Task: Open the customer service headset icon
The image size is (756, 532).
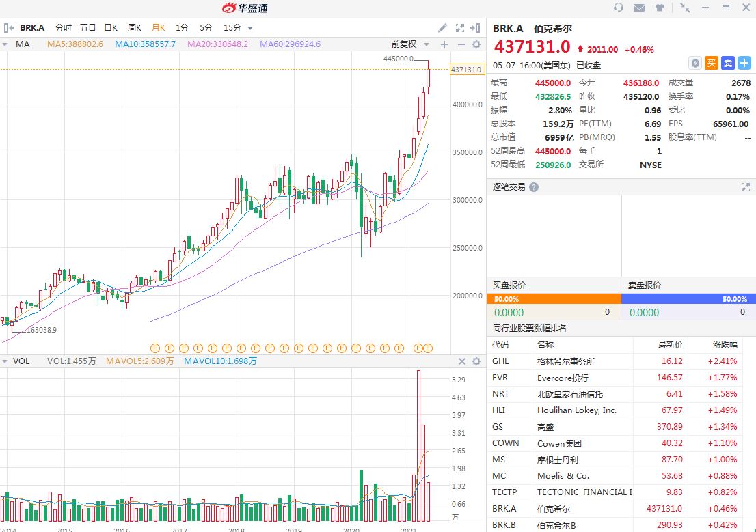Action: [619, 8]
